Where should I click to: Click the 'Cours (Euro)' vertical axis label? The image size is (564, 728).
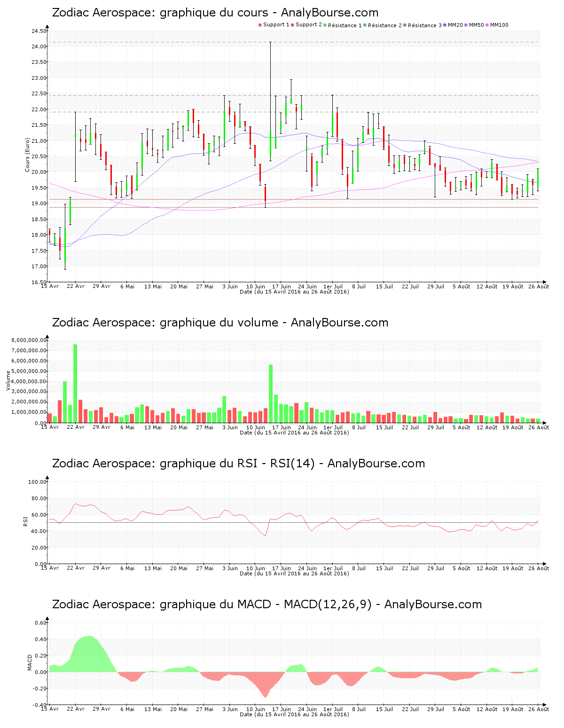27,155
